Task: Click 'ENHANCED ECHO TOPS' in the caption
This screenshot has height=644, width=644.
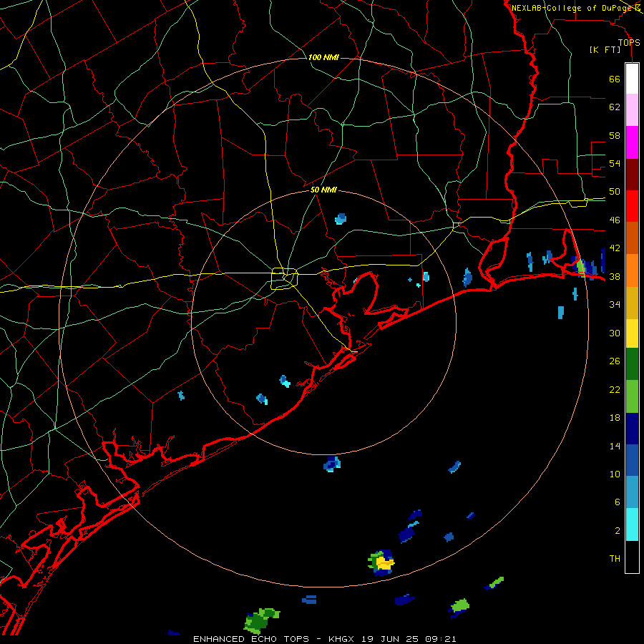Action: click(251, 639)
